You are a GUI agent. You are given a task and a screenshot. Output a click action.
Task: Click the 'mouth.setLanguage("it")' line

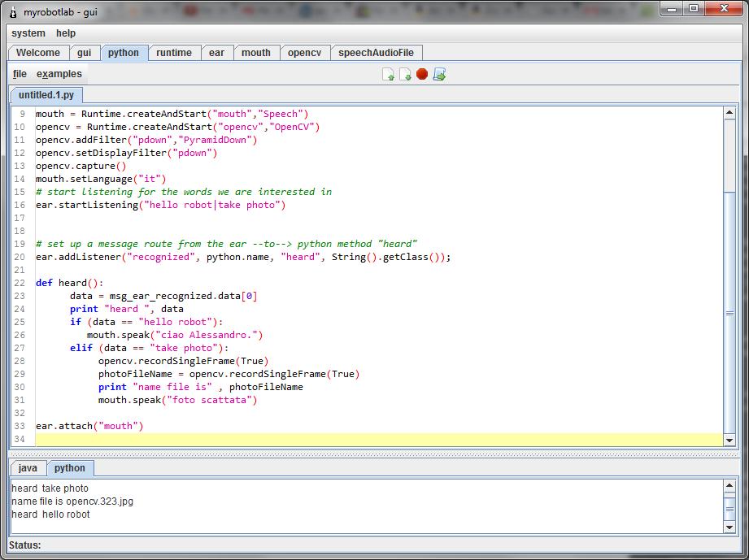(x=101, y=179)
